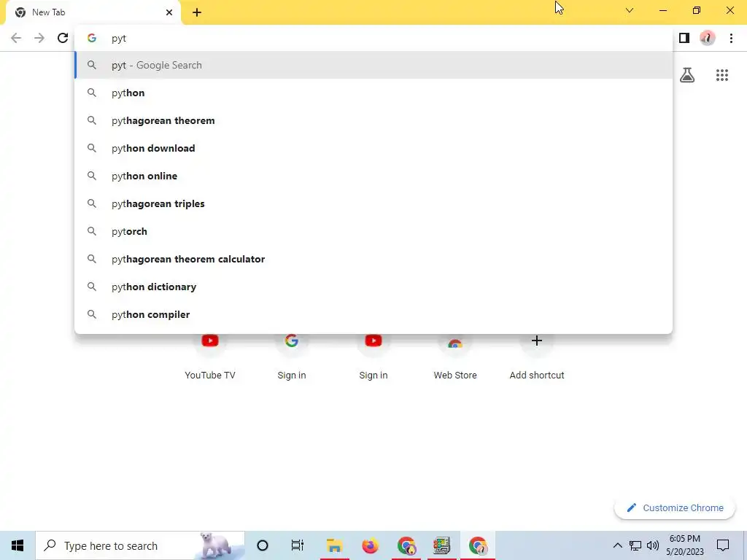Click into the address bar text 'pyt'

[x=119, y=39]
